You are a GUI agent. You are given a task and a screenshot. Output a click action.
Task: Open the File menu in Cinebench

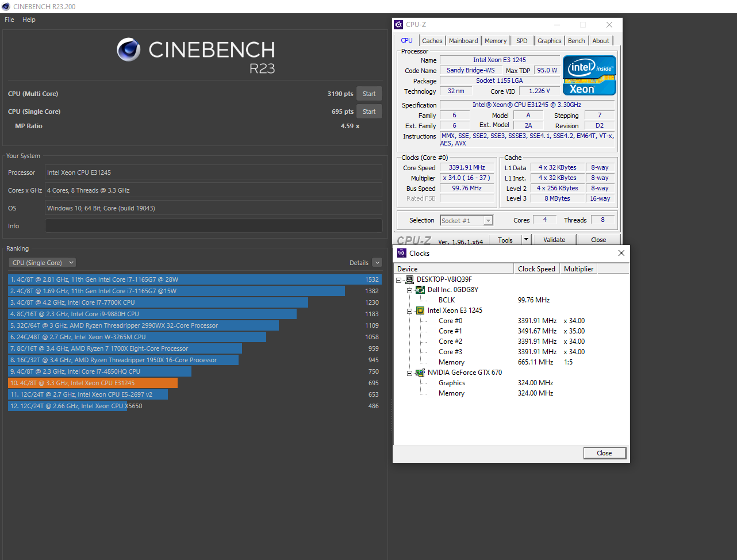click(9, 19)
